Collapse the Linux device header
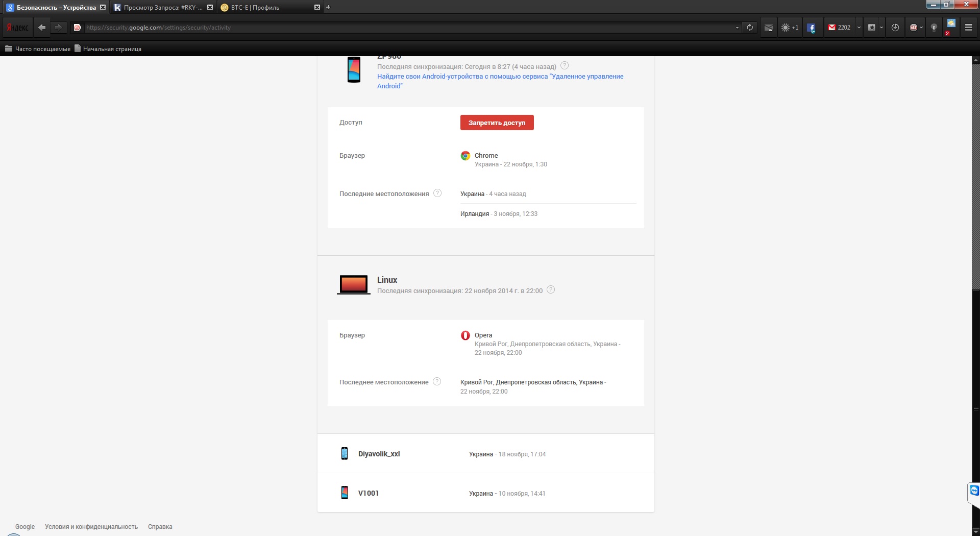Viewport: 980px width, 536px height. coord(486,284)
